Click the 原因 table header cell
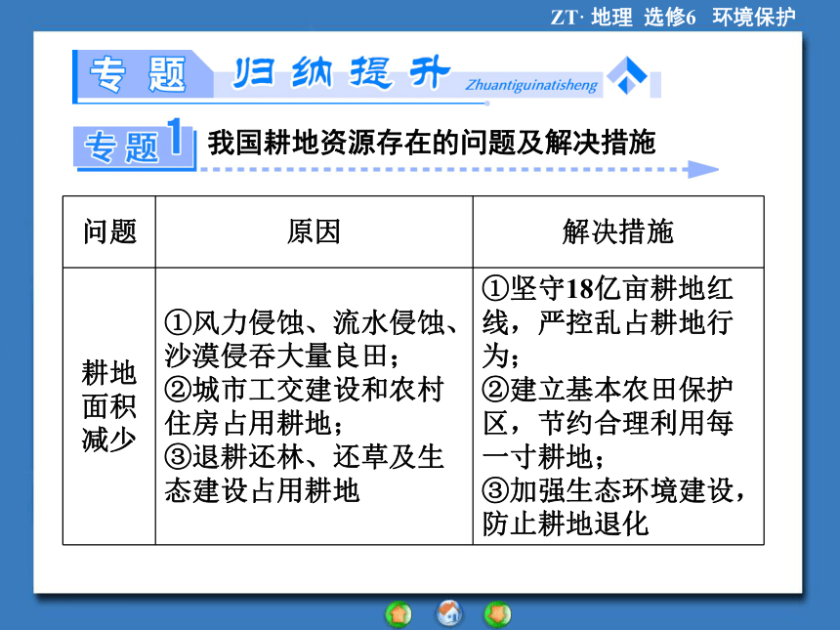Image resolution: width=840 pixels, height=630 pixels. [x=314, y=231]
